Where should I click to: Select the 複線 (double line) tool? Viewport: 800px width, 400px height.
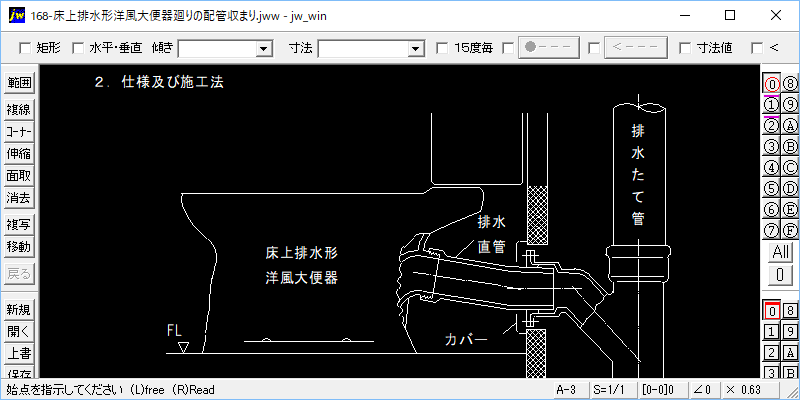point(18,110)
